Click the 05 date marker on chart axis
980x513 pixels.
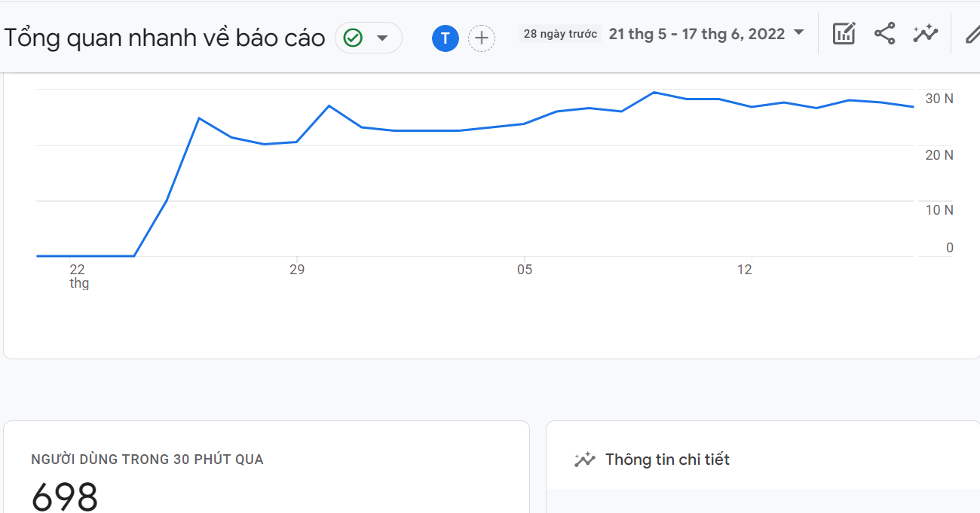pos(524,270)
